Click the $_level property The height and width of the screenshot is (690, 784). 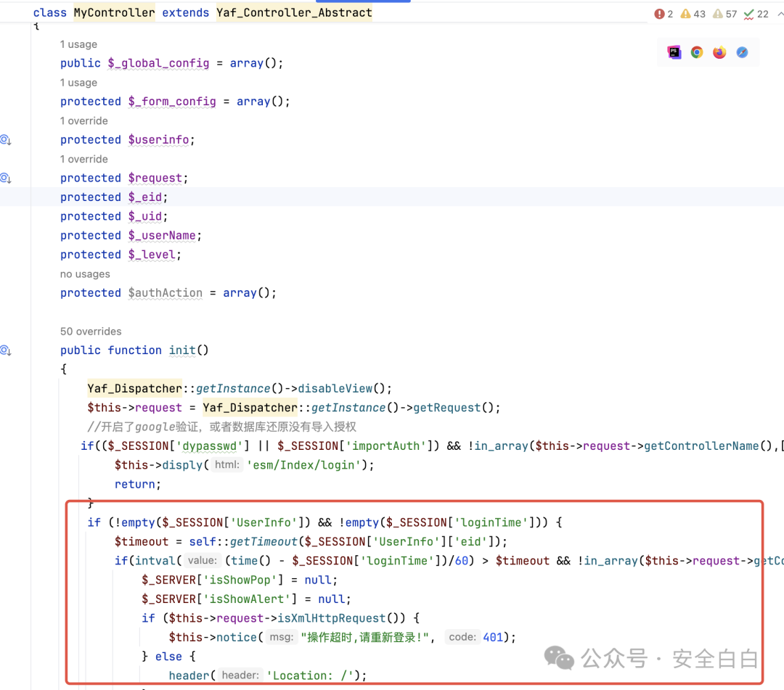click(x=152, y=255)
